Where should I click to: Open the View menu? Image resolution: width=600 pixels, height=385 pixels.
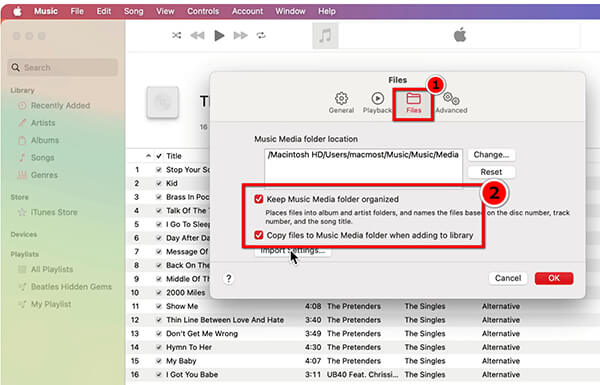coord(165,11)
